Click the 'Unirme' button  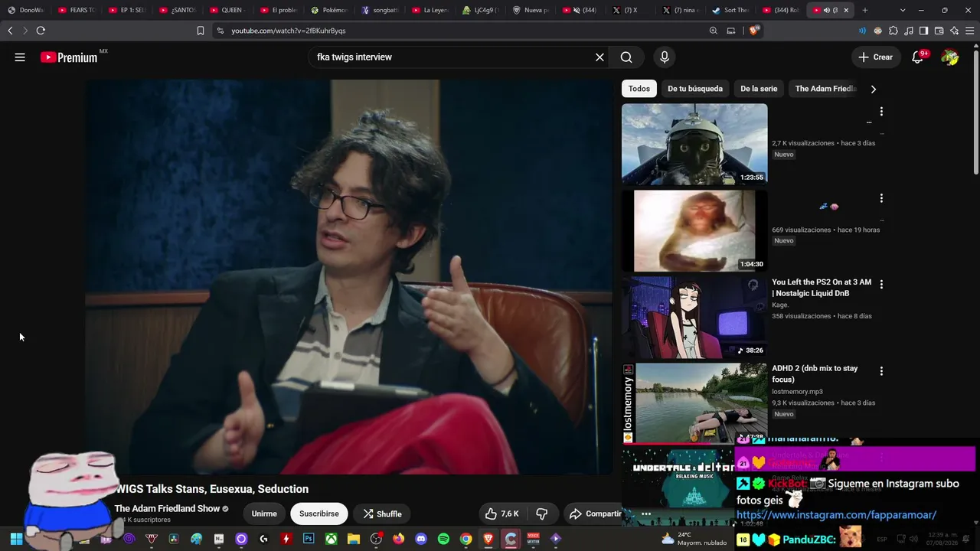click(264, 514)
